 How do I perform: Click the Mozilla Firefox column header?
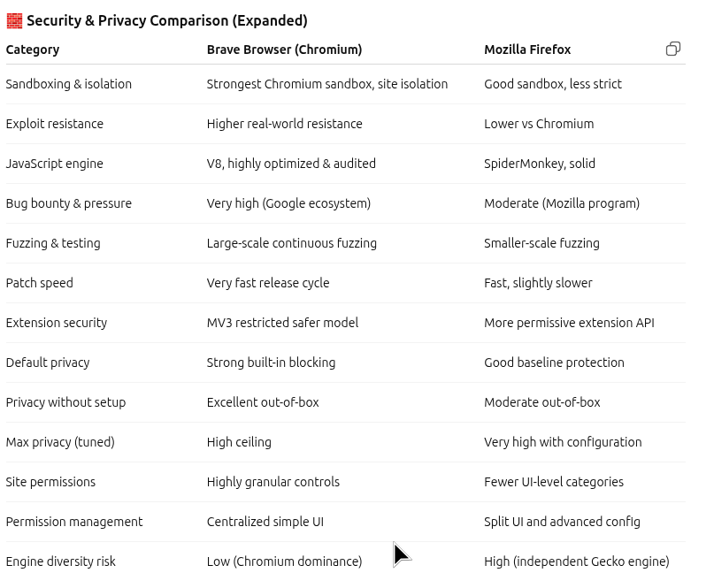tap(527, 50)
